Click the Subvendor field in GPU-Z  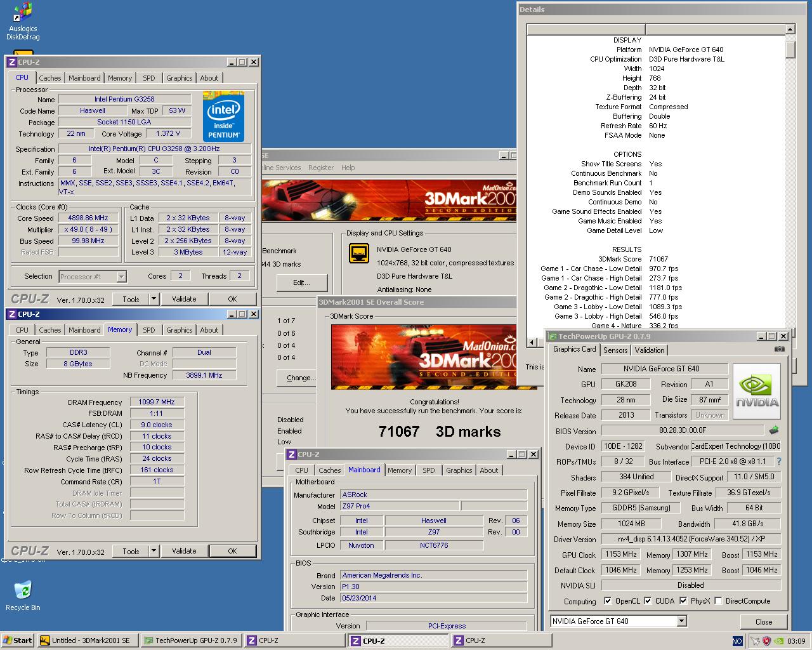point(736,446)
